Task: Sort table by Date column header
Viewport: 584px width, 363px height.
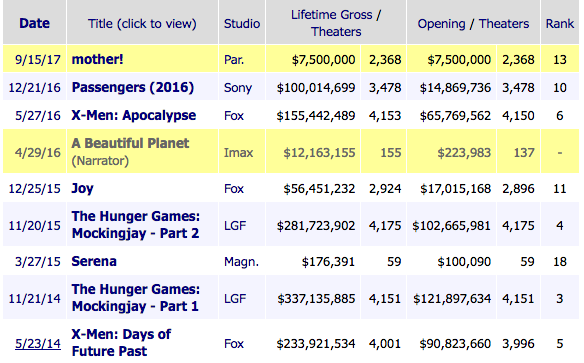Action: coord(34,23)
